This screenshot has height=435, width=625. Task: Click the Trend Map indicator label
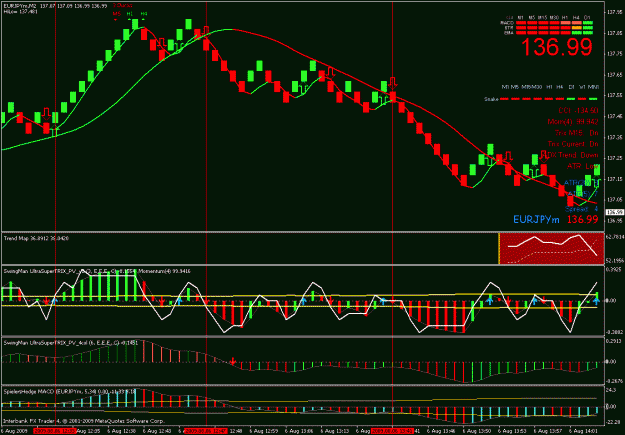tap(36, 238)
